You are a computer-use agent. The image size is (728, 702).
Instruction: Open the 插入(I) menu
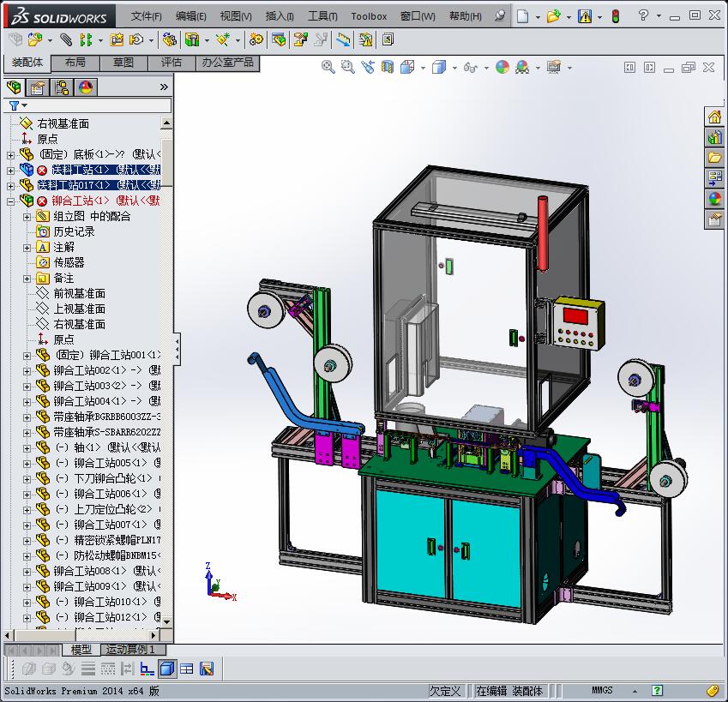279,15
